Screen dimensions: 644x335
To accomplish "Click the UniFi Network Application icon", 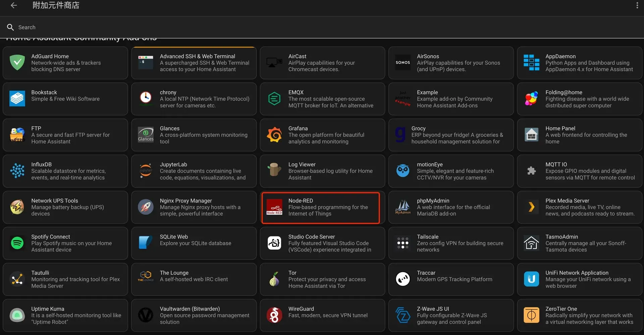I will click(531, 279).
